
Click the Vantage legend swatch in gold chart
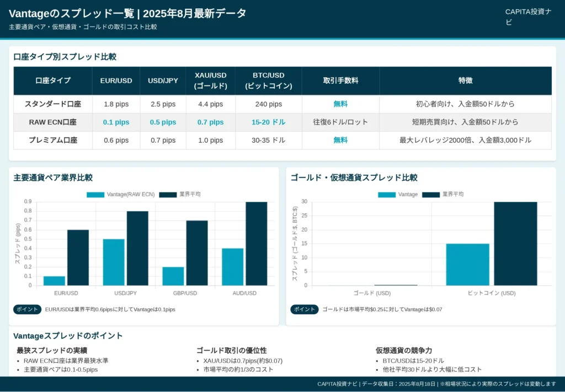pos(387,195)
